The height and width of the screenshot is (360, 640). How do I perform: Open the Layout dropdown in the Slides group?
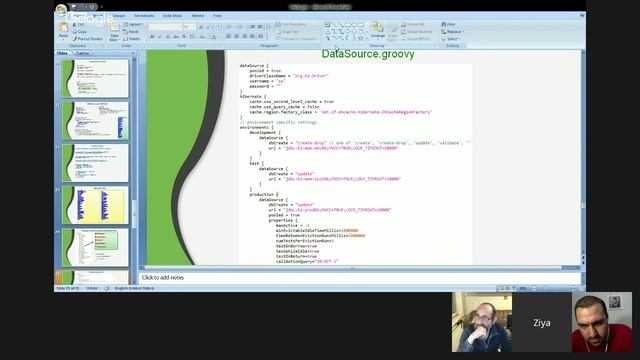(x=133, y=24)
